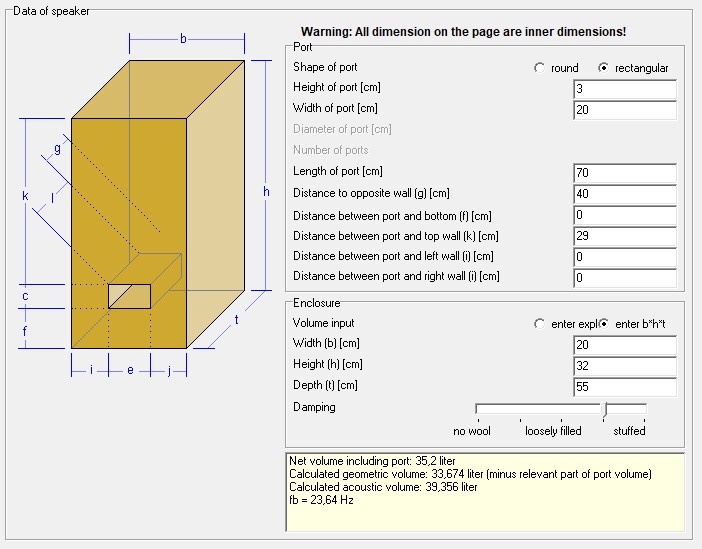Click the greyed Diameter of port label
The height and width of the screenshot is (549, 702).
342,129
